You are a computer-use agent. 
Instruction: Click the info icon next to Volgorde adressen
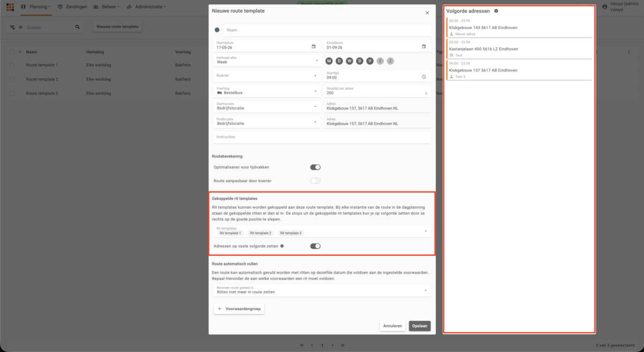pyautogui.click(x=496, y=11)
